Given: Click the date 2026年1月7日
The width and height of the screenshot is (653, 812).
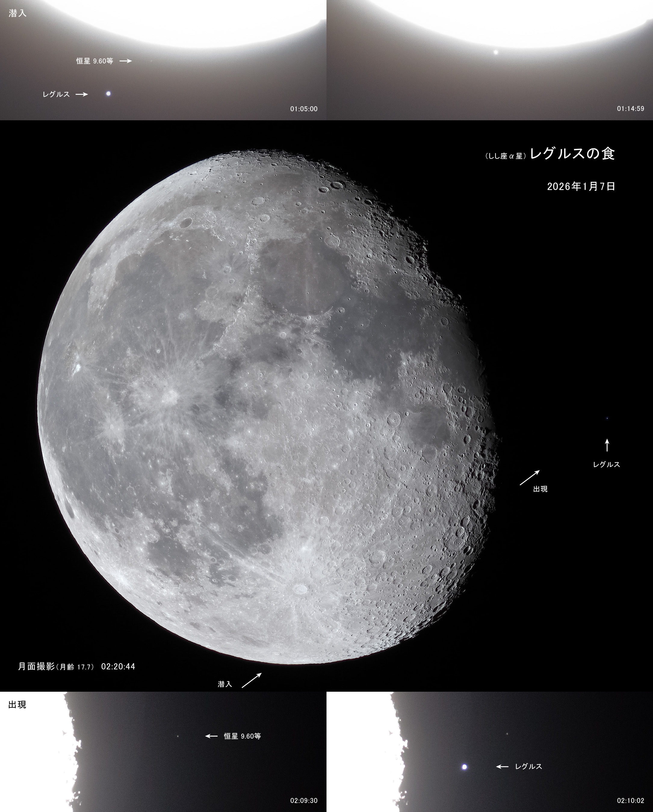Looking at the screenshot, I should (x=581, y=186).
